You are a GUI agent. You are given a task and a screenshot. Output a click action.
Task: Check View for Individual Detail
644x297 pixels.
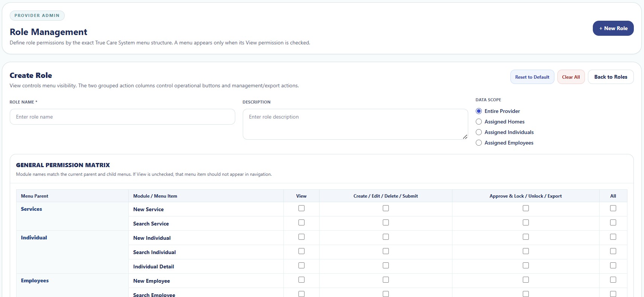(x=301, y=265)
